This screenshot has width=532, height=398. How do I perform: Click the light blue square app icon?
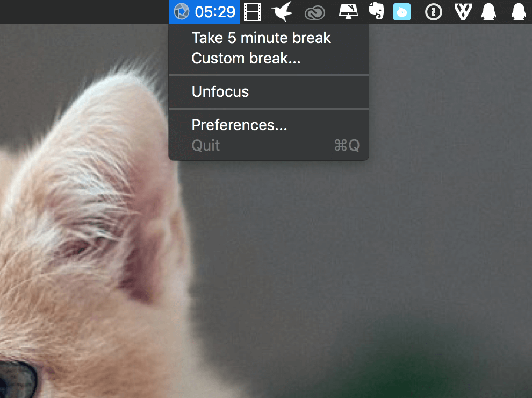coord(402,12)
